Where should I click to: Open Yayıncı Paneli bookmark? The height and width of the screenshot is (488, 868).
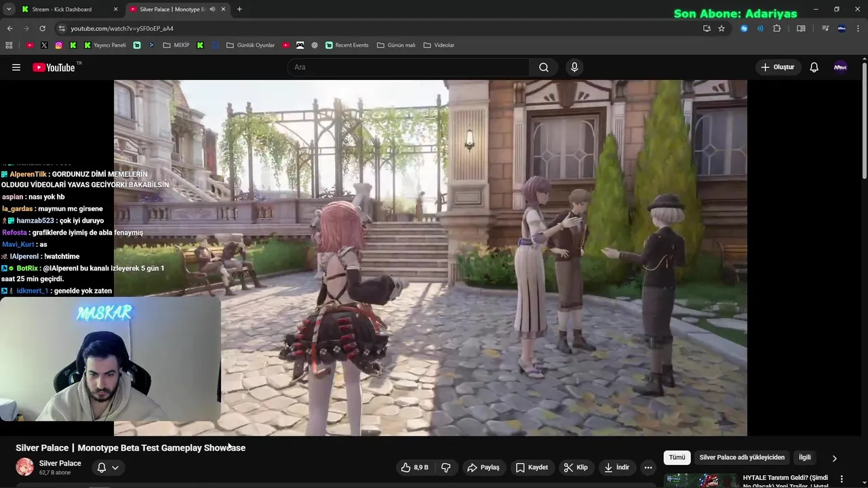click(105, 45)
